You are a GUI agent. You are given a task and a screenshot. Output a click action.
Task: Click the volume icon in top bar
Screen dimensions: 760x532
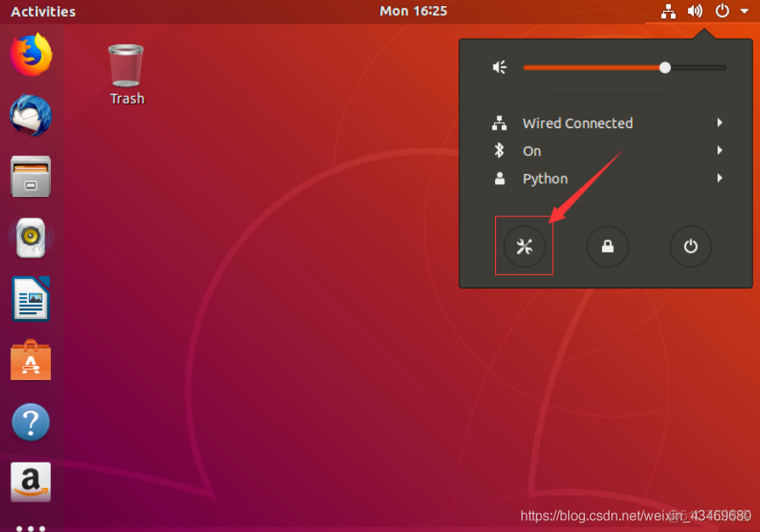tap(695, 11)
